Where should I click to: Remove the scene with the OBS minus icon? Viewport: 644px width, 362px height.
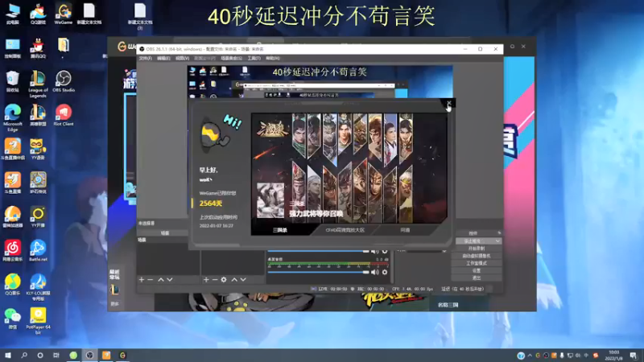click(x=151, y=279)
